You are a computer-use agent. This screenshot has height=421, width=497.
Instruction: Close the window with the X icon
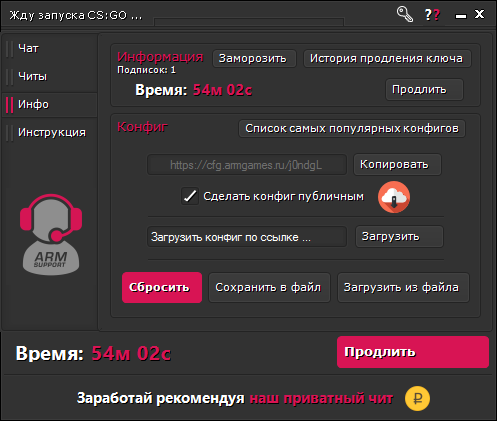[x=479, y=14]
